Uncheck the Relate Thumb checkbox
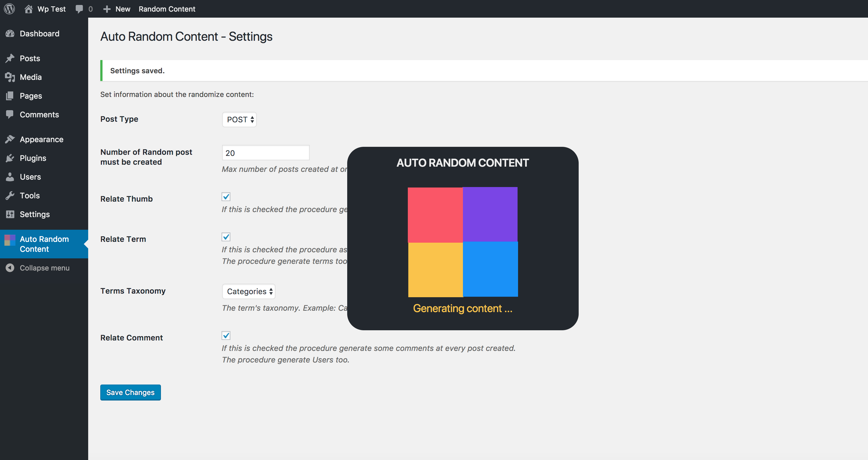Viewport: 868px width, 460px height. (226, 197)
